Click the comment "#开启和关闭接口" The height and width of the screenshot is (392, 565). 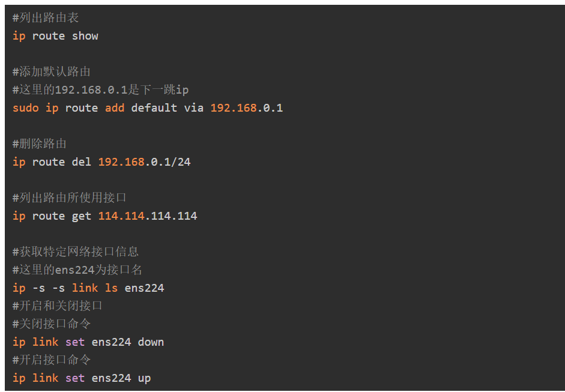pos(58,306)
